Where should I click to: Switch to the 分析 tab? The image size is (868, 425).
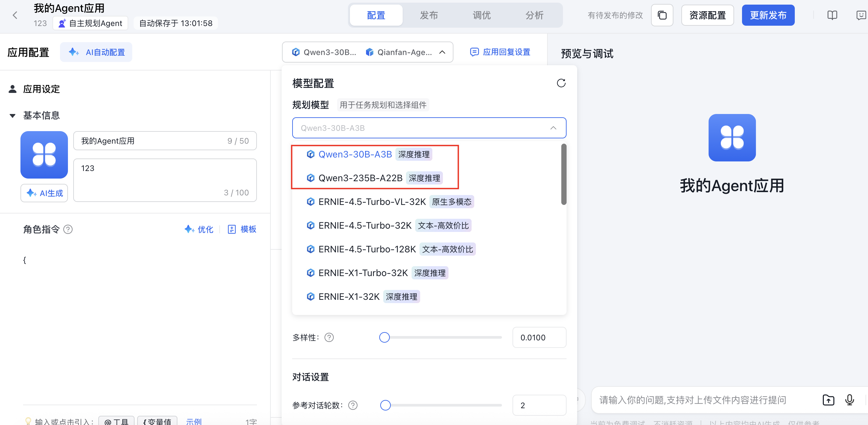pos(534,15)
